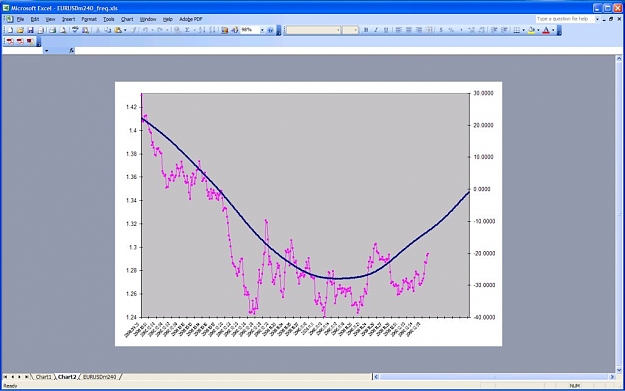Toggle Merge and Center
Screen dimensions: 625x391
click(429, 30)
